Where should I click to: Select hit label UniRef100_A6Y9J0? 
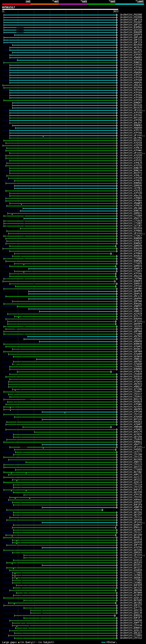point(131,48)
